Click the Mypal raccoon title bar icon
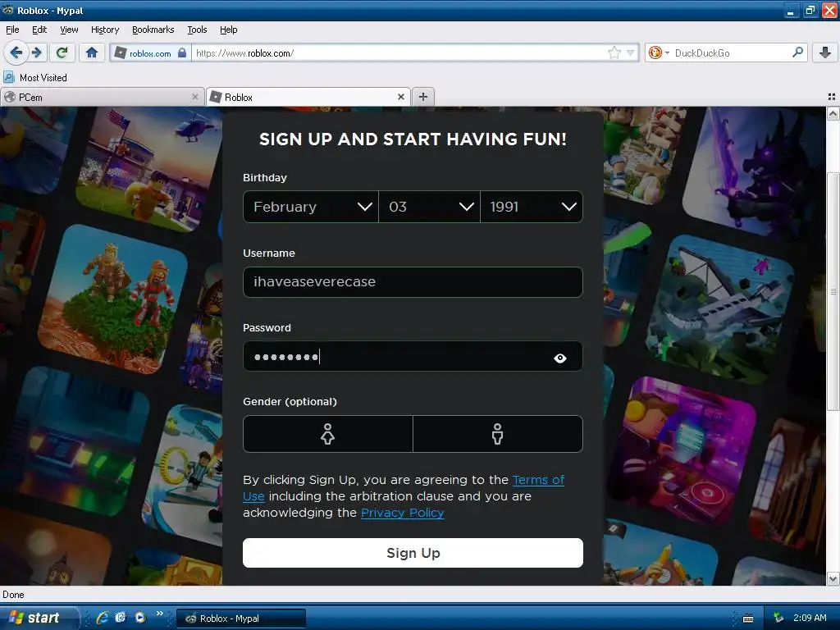 click(x=8, y=10)
